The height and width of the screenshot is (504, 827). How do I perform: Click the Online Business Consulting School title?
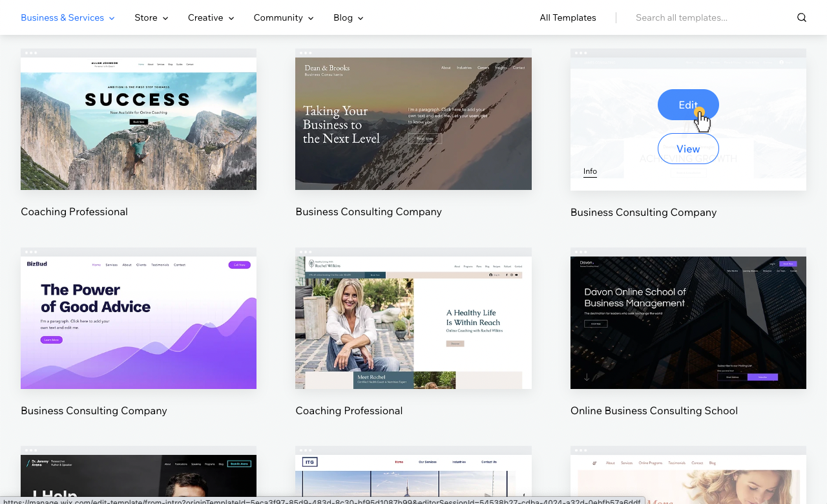point(654,410)
